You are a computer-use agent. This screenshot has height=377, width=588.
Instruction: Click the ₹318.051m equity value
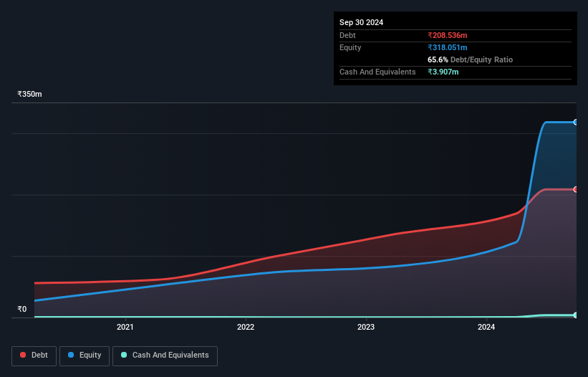[x=448, y=47]
